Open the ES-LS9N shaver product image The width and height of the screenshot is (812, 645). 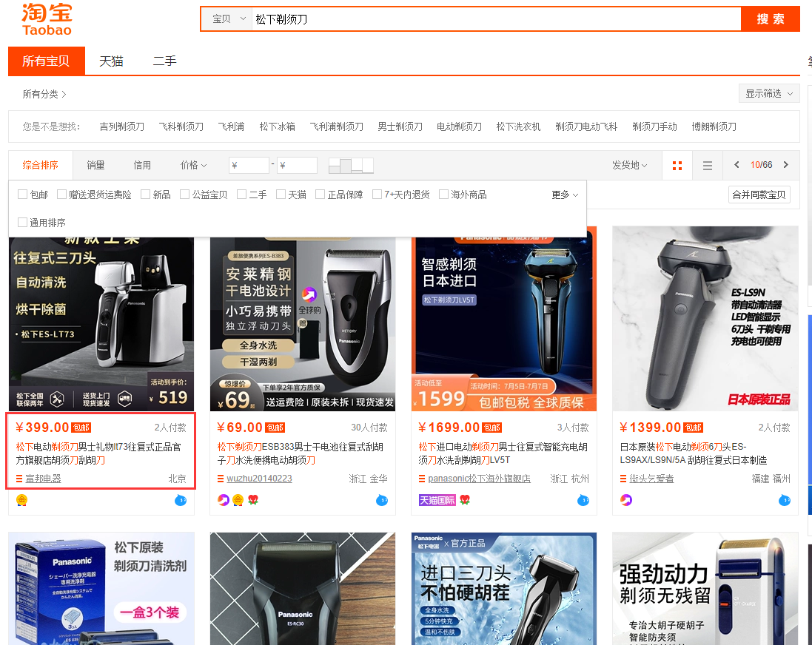[x=705, y=319]
